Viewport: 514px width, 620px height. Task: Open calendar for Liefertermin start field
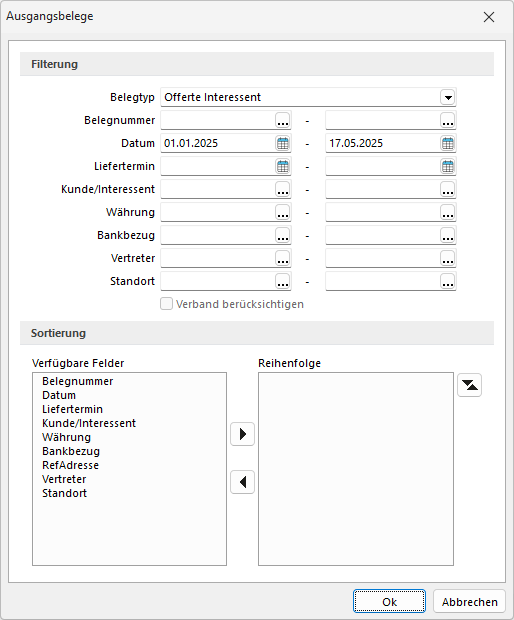coord(283,166)
